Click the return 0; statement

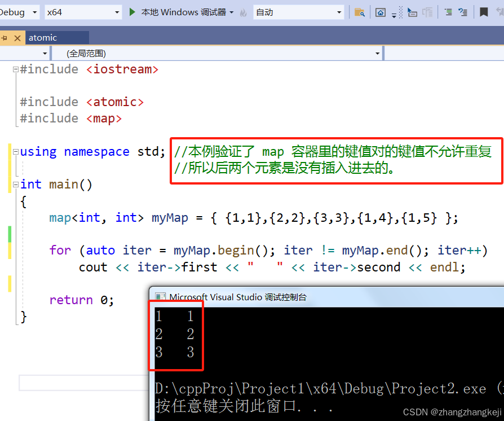(x=81, y=300)
